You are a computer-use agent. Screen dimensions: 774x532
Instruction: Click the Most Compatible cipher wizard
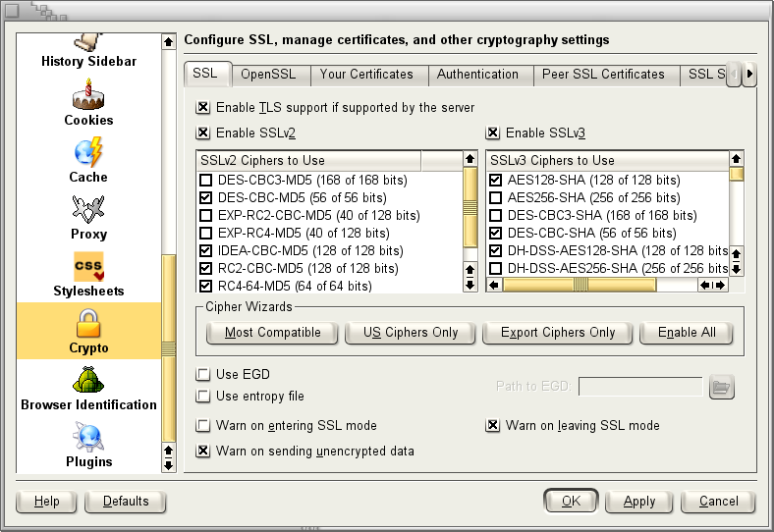click(x=272, y=333)
